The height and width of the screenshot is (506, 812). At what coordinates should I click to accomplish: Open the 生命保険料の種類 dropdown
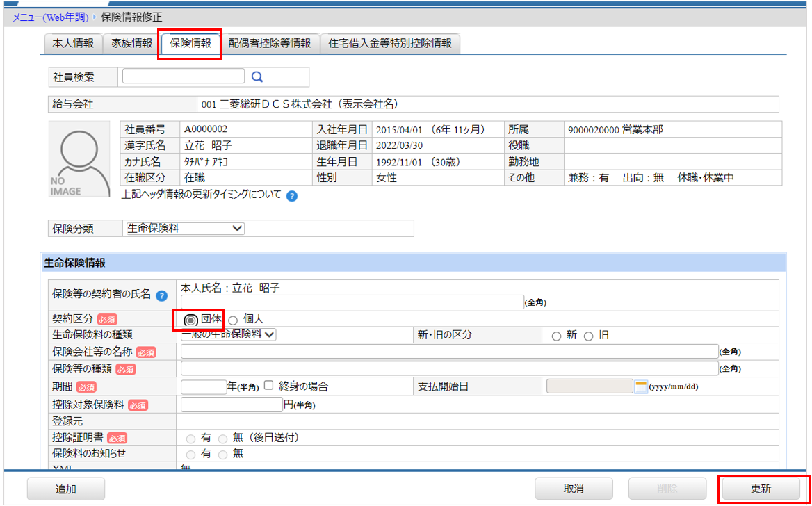[x=228, y=334]
